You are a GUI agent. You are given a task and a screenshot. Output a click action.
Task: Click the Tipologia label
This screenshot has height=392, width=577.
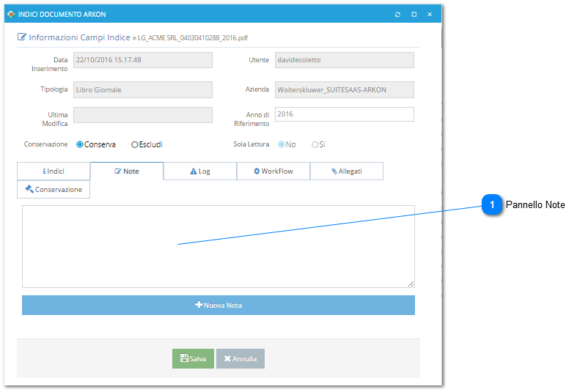click(54, 89)
